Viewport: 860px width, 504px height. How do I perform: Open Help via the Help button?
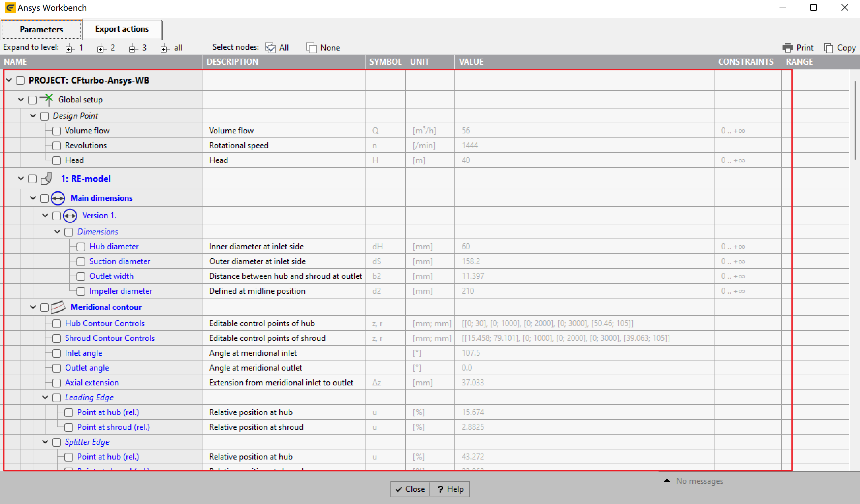(x=450, y=489)
